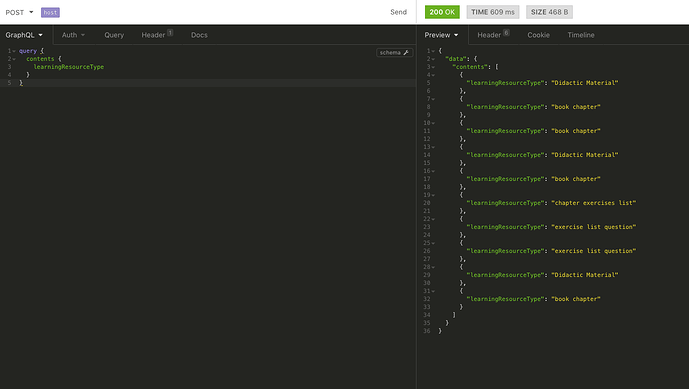Click "book chapter" value on response line 32
This screenshot has width=689, height=389.
pyautogui.click(x=576, y=299)
